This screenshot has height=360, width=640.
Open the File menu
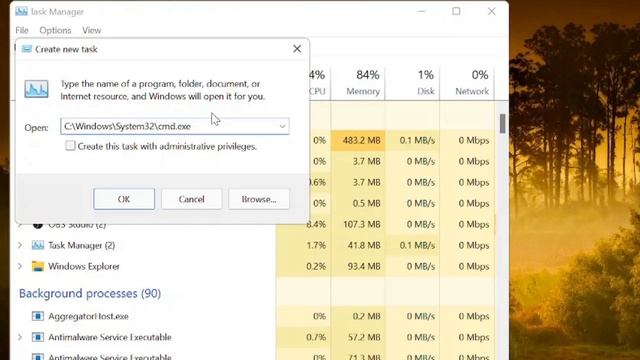pyautogui.click(x=22, y=30)
